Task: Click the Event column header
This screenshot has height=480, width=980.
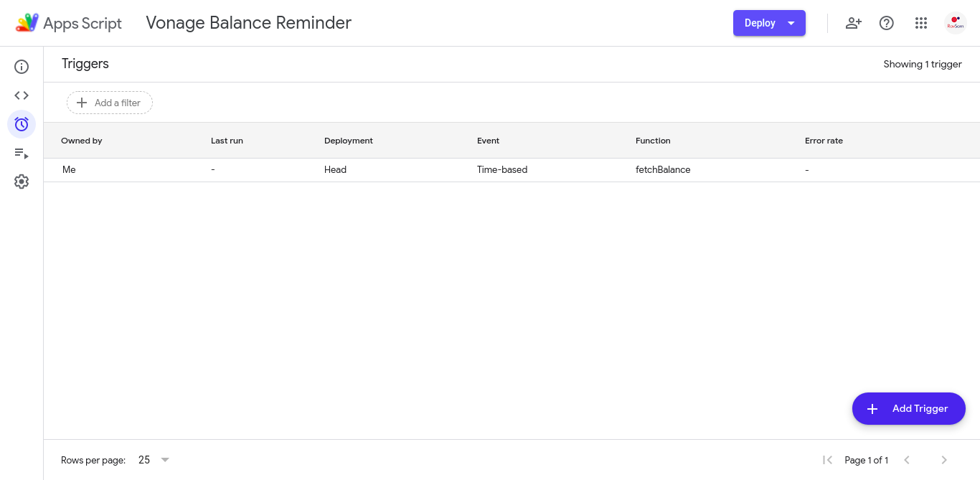Action: click(488, 141)
